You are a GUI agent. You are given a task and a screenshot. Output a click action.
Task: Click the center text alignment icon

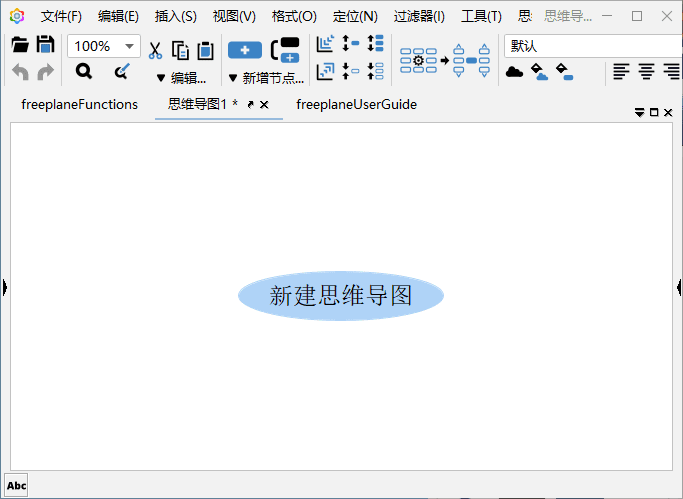[647, 71]
